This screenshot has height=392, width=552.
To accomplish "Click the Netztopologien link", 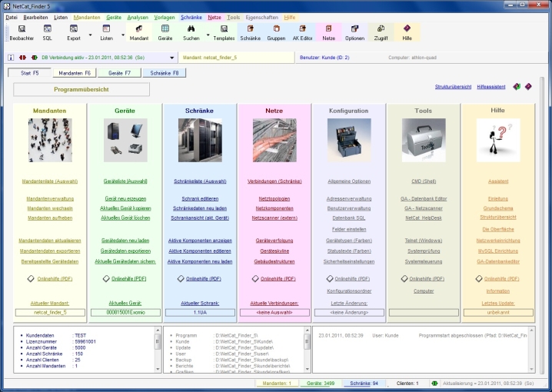I will tap(274, 198).
